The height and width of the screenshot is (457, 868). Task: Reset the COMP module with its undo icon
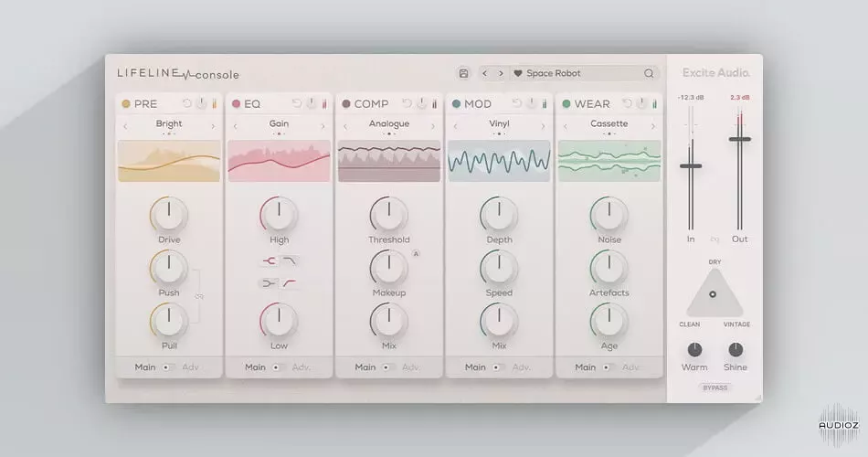point(408,103)
